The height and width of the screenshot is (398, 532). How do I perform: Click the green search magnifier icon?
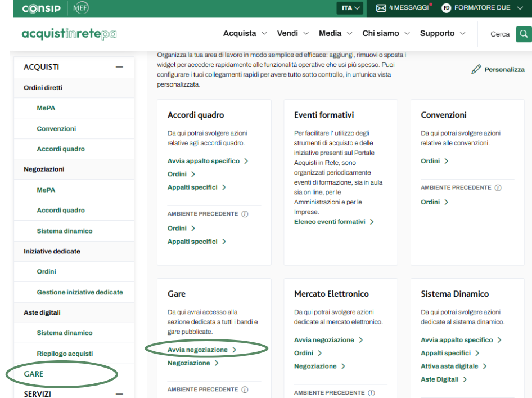coord(524,34)
